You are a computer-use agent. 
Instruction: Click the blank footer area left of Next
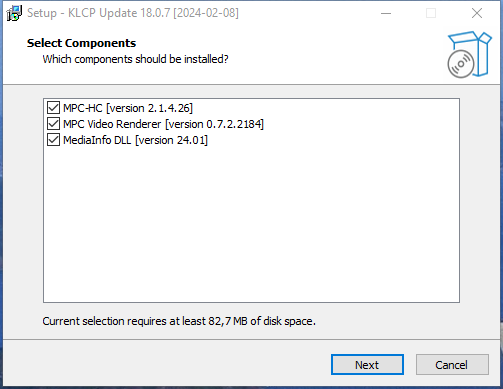click(x=167, y=365)
